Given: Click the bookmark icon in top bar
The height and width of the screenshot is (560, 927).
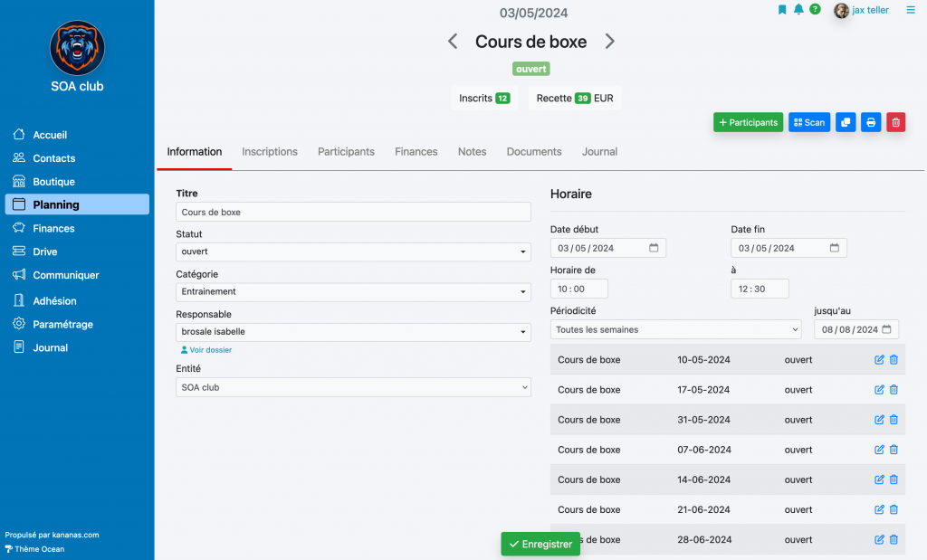Looking at the screenshot, I should [x=782, y=9].
